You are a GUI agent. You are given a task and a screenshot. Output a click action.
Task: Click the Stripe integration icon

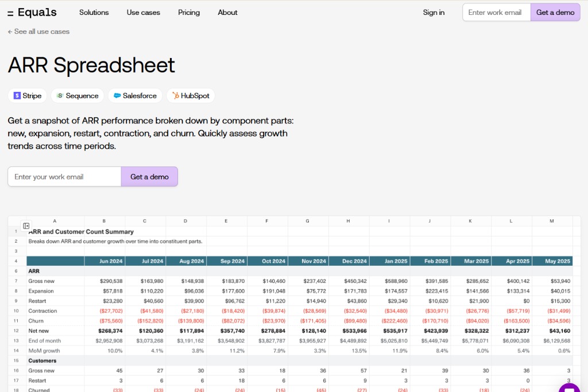(x=17, y=96)
